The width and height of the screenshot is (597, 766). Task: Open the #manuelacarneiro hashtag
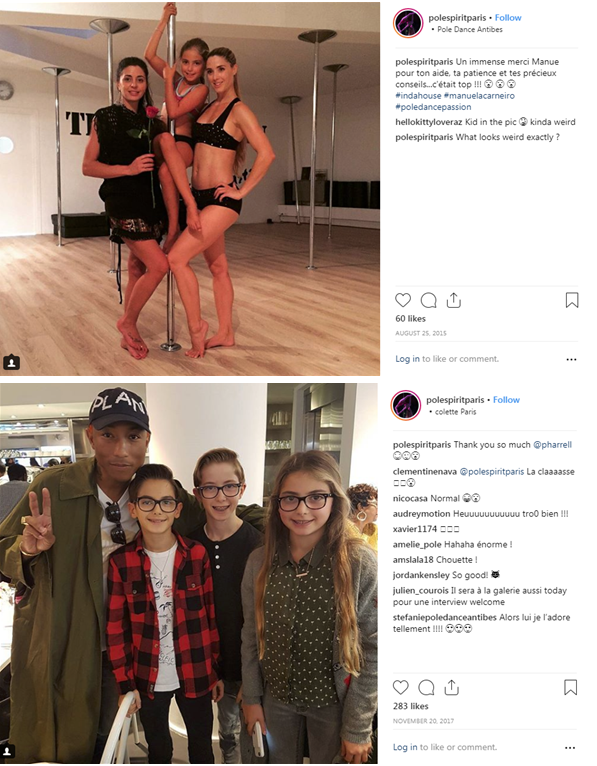click(479, 96)
